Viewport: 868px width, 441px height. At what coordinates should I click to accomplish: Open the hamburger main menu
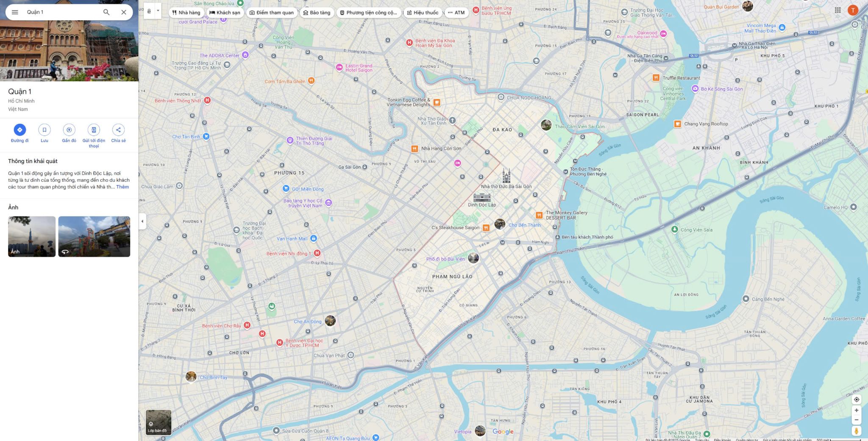coord(15,12)
